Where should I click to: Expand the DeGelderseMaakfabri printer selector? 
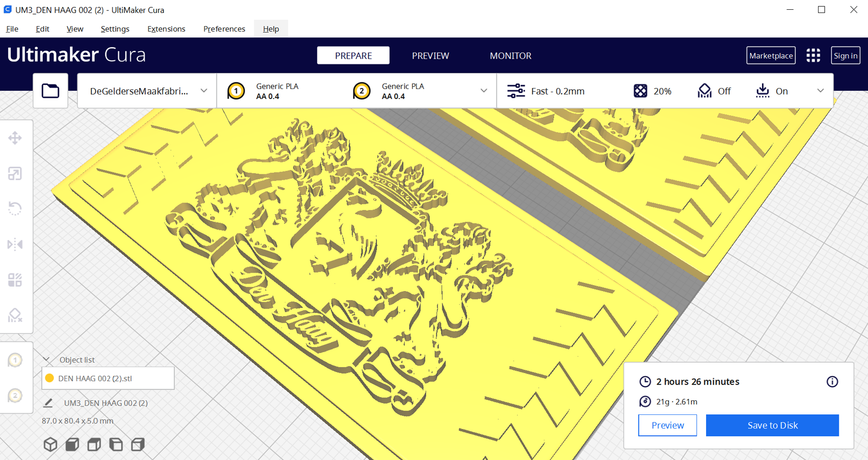tap(147, 91)
